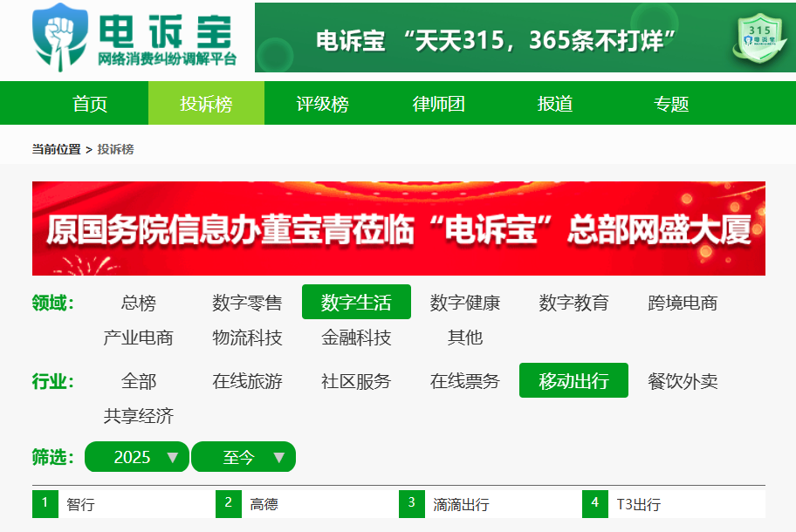Select the 跨境电商 domain filter
The image size is (796, 532).
click(683, 303)
